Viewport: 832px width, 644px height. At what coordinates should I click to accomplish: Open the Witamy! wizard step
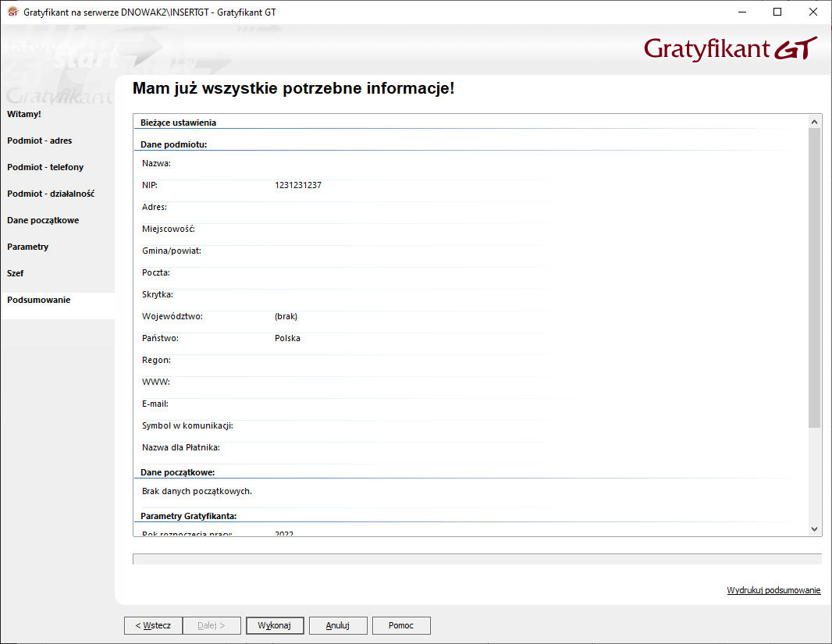point(24,114)
